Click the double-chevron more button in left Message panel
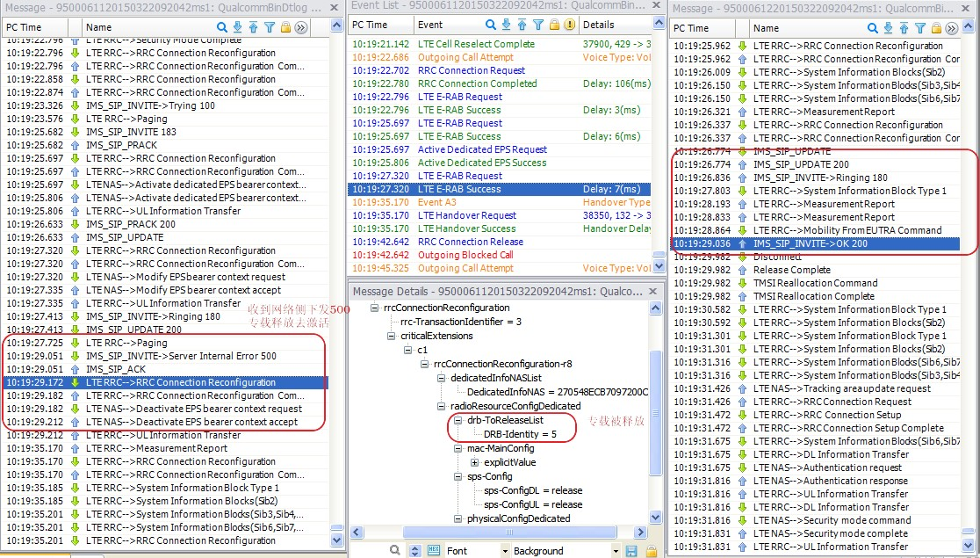Viewport: 980px width, 558px height. (301, 27)
